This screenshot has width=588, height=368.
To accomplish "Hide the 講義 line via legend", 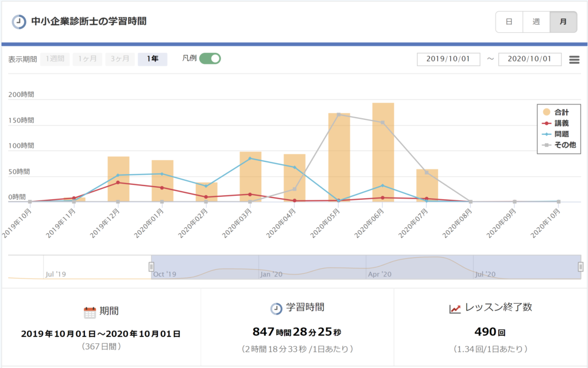I will (x=558, y=123).
